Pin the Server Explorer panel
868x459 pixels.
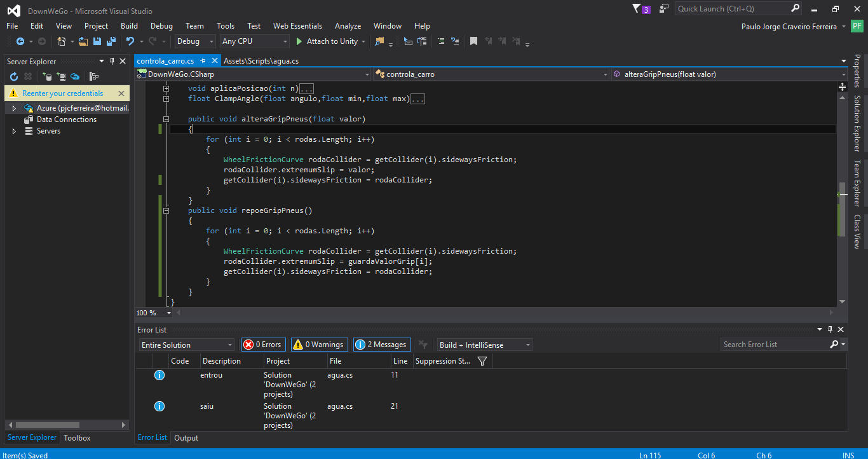[112, 61]
